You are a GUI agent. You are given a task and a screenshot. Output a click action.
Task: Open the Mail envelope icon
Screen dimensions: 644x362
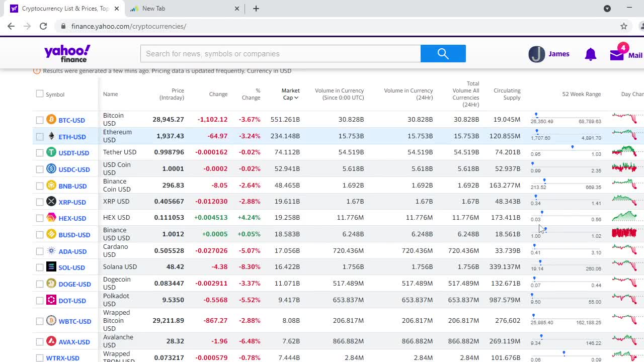point(617,55)
